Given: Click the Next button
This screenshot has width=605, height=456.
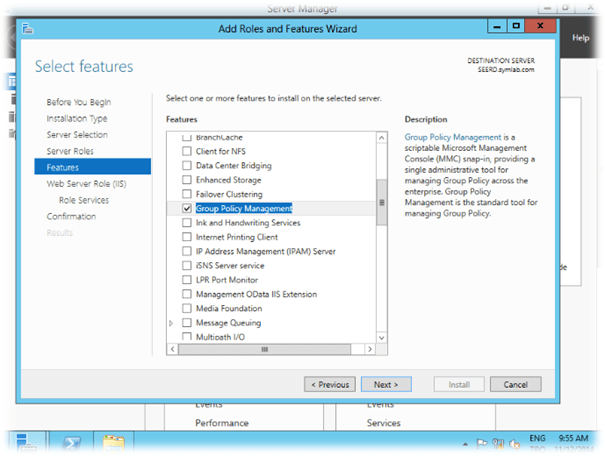Looking at the screenshot, I should click(x=385, y=384).
